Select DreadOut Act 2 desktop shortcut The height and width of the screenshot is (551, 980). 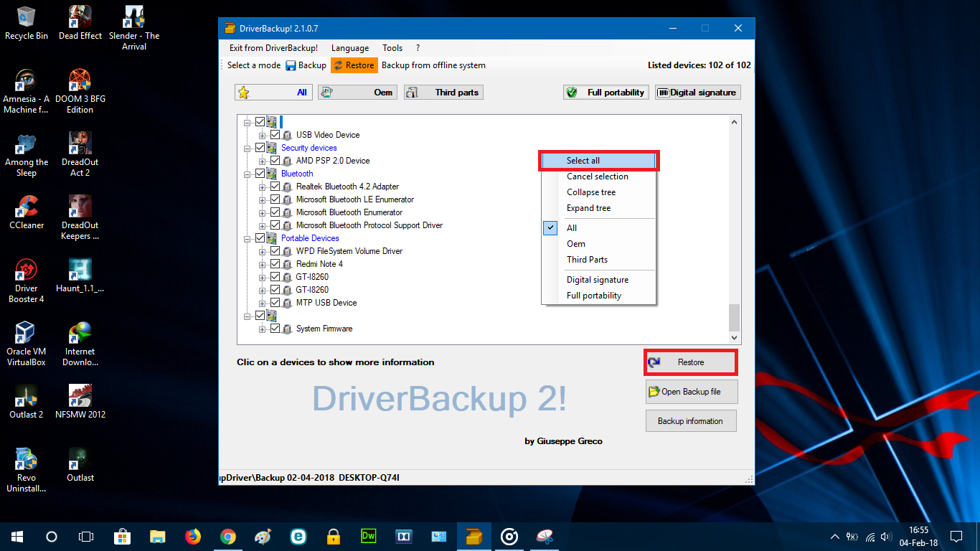pyautogui.click(x=80, y=155)
